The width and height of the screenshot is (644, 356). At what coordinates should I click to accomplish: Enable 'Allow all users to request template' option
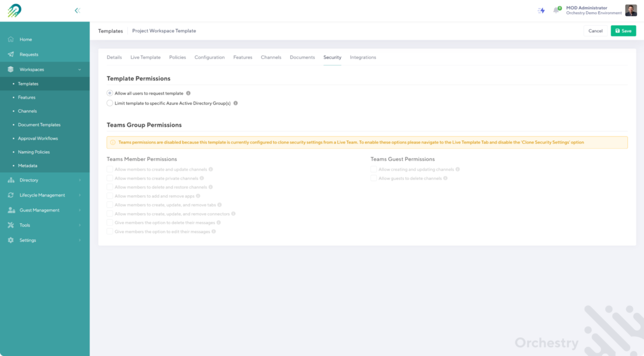coord(109,92)
